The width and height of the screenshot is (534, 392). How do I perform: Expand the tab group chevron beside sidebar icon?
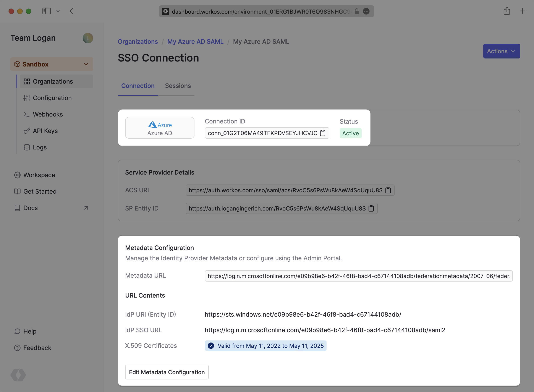click(x=58, y=11)
